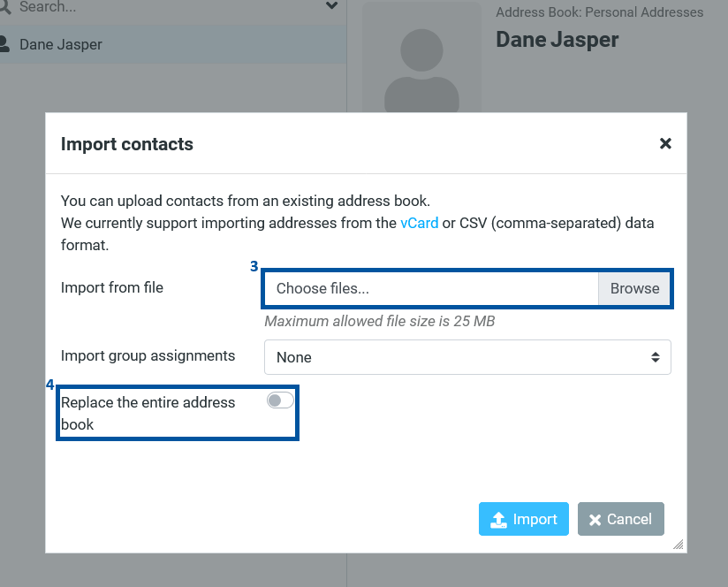
Task: Close the Import contacts dialog
Action: pyautogui.click(x=665, y=143)
